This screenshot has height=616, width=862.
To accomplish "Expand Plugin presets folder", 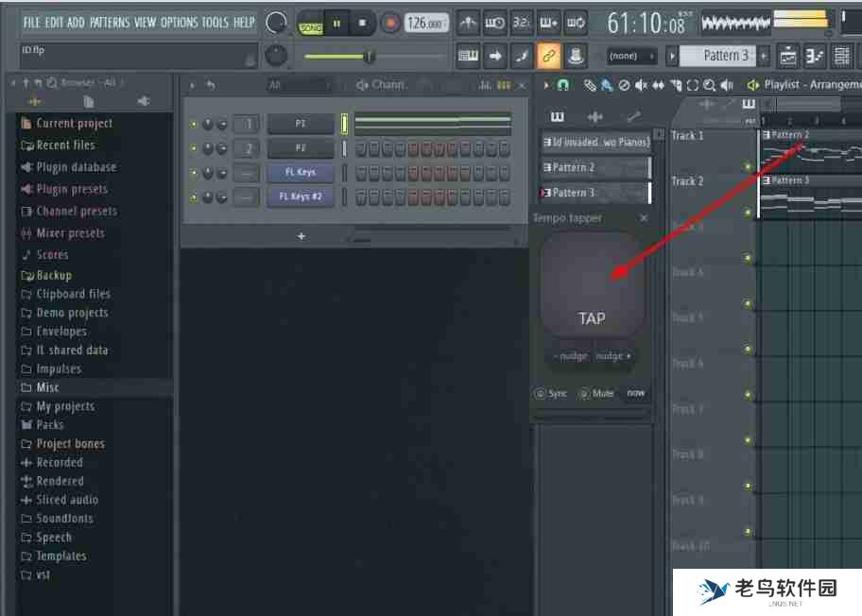I will [63, 189].
